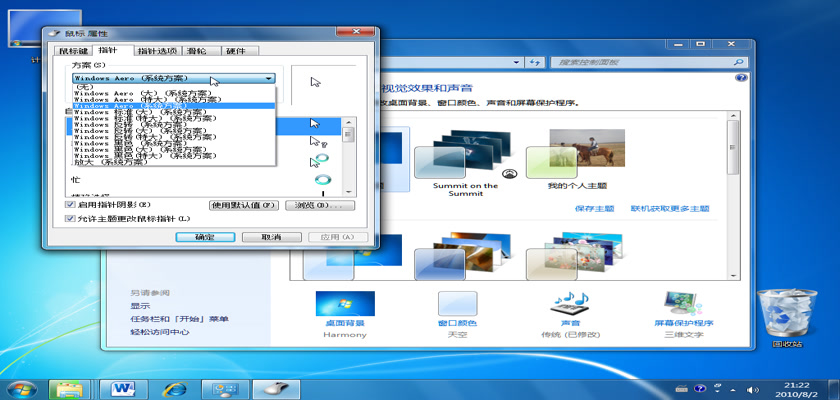This screenshot has height=400, width=840.
Task: Switch to the 硬件 tab
Action: coord(236,50)
